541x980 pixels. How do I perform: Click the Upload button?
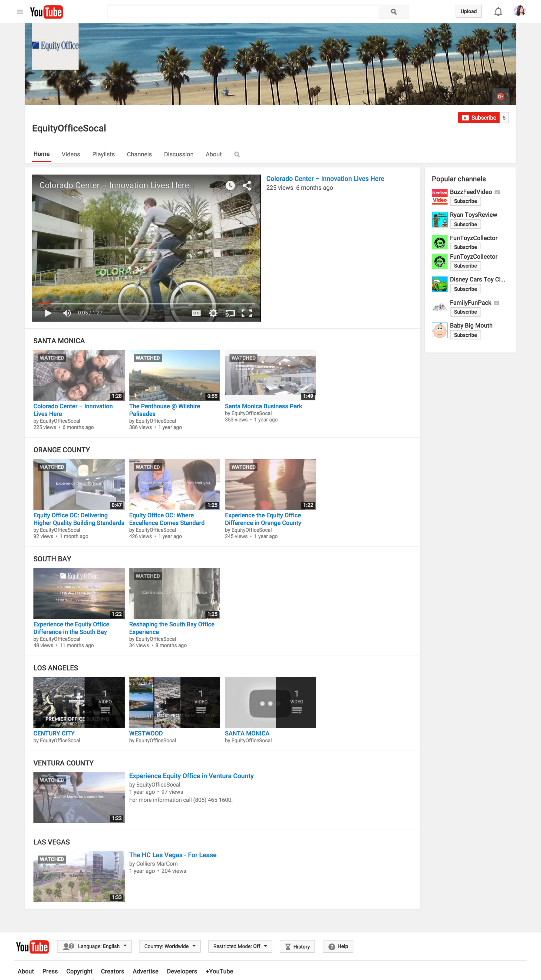pyautogui.click(x=468, y=11)
